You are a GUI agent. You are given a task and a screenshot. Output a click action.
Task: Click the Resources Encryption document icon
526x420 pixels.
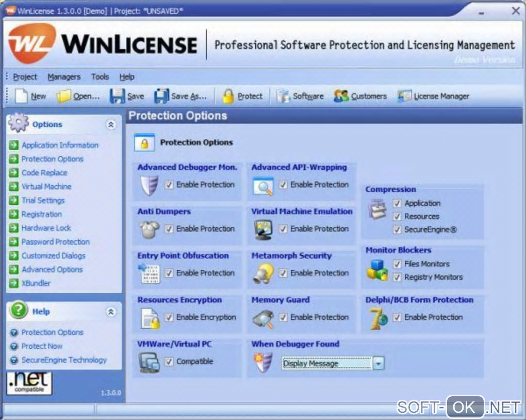(x=150, y=318)
